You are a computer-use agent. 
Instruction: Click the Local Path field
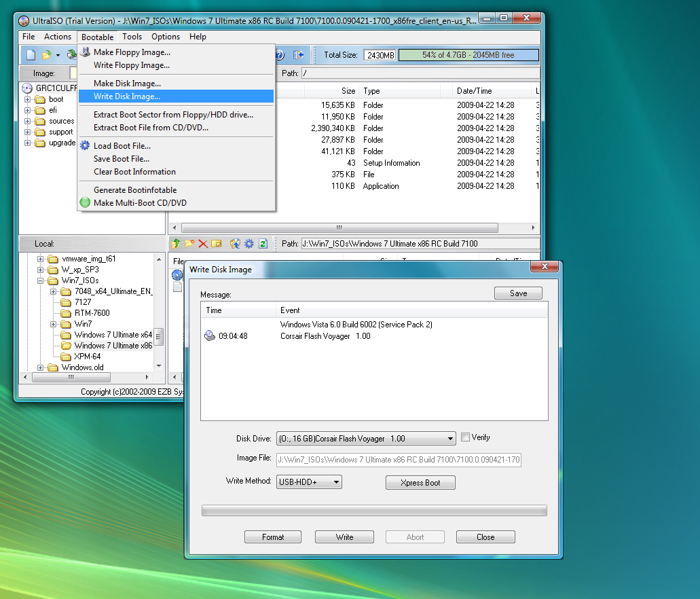click(x=420, y=243)
